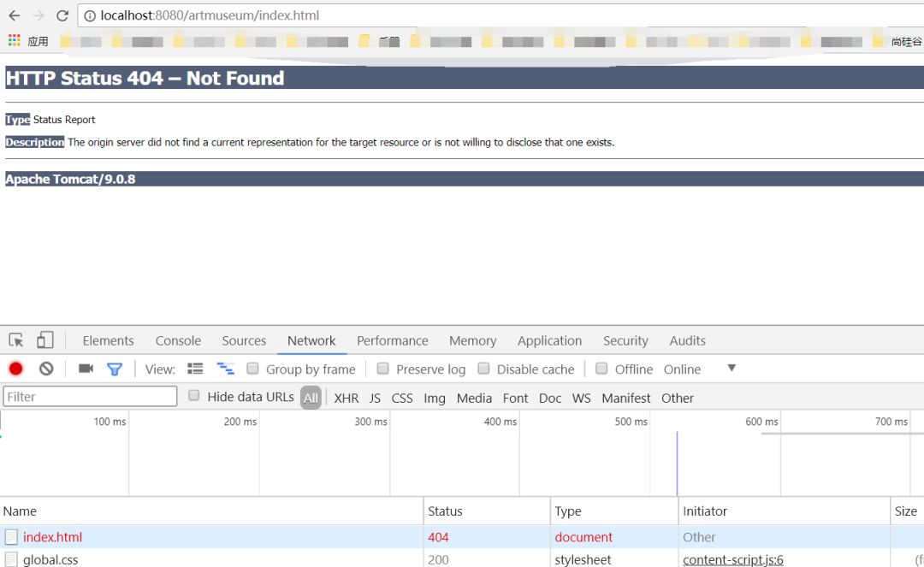Open the Sources tab
This screenshot has height=567, width=924.
tap(244, 340)
